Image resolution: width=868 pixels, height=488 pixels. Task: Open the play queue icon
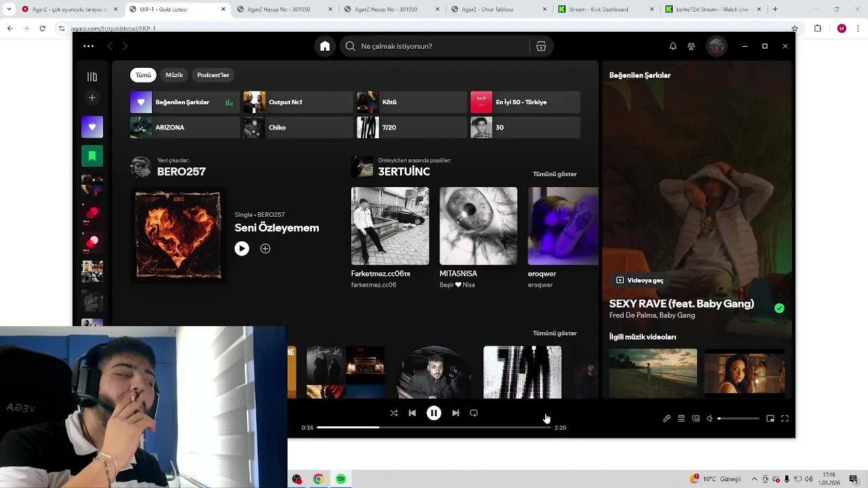click(x=682, y=419)
